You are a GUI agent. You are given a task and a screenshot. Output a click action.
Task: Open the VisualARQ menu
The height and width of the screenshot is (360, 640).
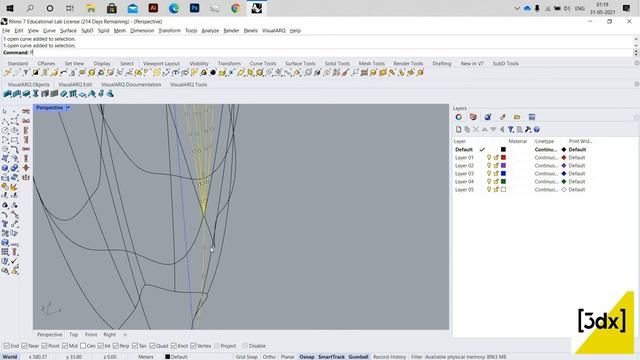(x=273, y=31)
